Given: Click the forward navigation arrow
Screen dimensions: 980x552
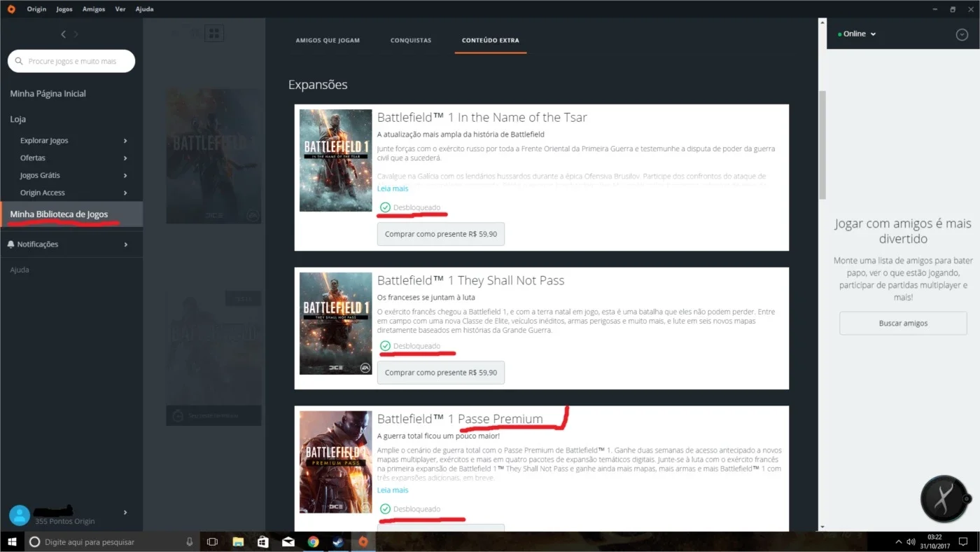Looking at the screenshot, I should tap(76, 34).
